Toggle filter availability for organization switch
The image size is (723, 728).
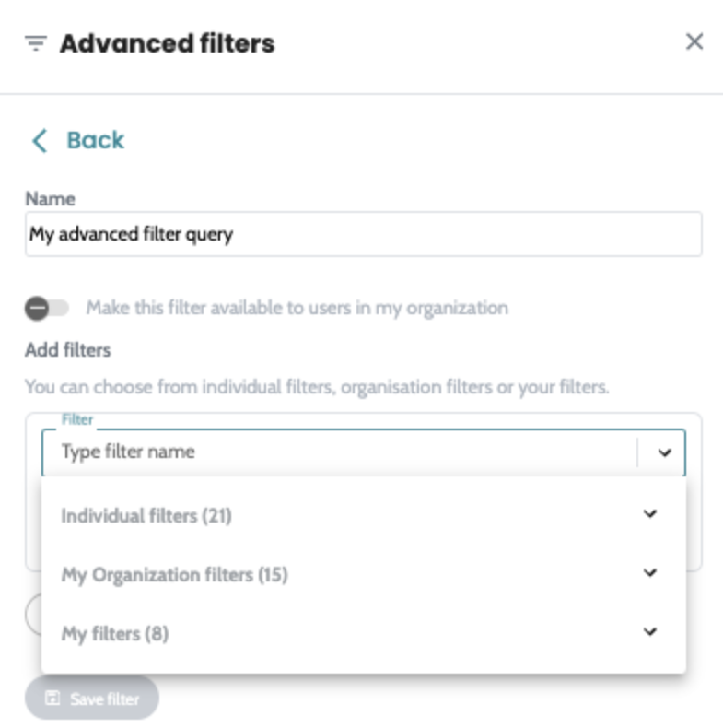coord(46,308)
